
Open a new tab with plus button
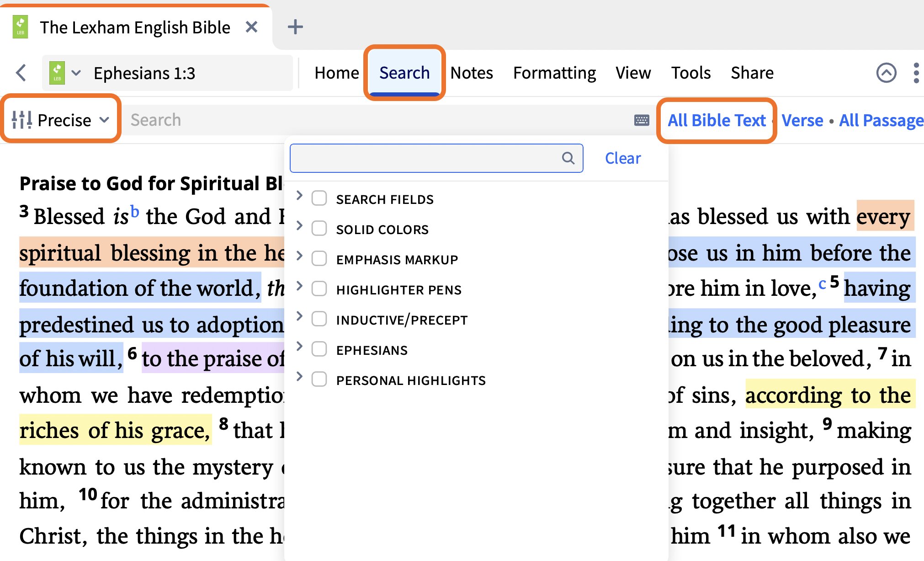(295, 27)
